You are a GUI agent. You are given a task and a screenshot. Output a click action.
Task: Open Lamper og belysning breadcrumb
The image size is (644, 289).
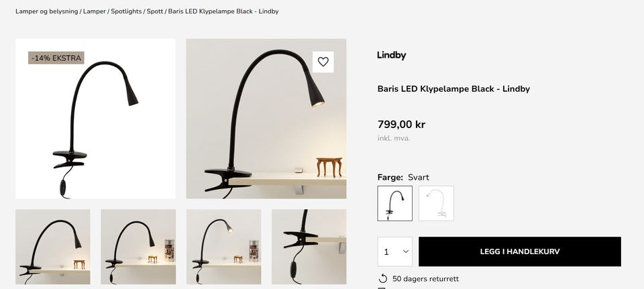[47, 11]
